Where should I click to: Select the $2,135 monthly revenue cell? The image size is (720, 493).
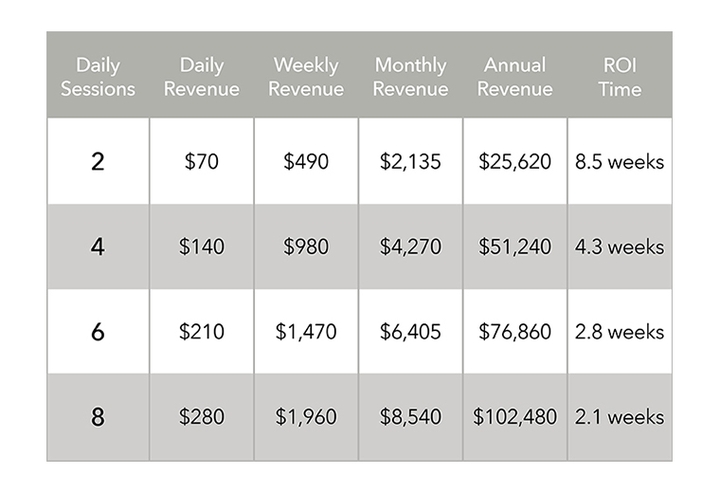[x=411, y=161]
